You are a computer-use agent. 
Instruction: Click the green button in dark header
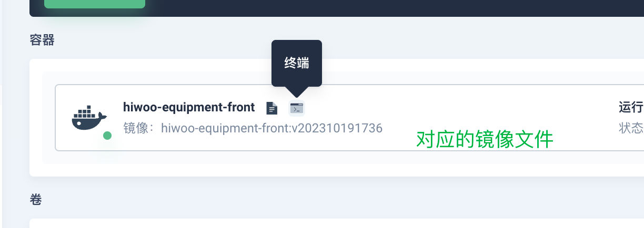95,4
